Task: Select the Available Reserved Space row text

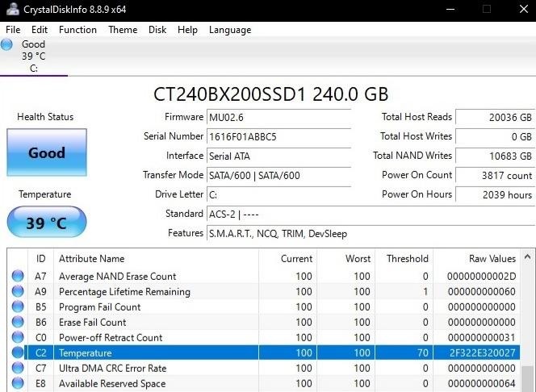Action: click(112, 383)
